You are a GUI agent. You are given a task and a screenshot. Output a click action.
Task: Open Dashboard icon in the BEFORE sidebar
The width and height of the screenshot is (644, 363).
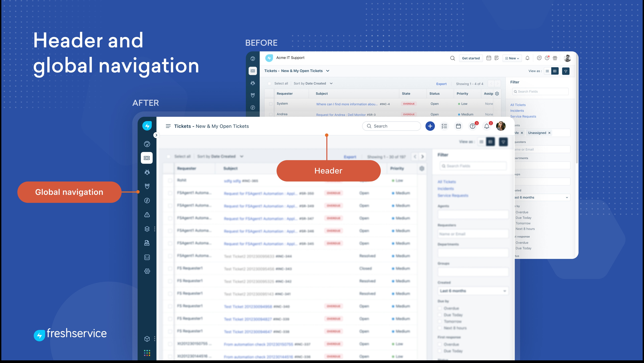coord(253,59)
